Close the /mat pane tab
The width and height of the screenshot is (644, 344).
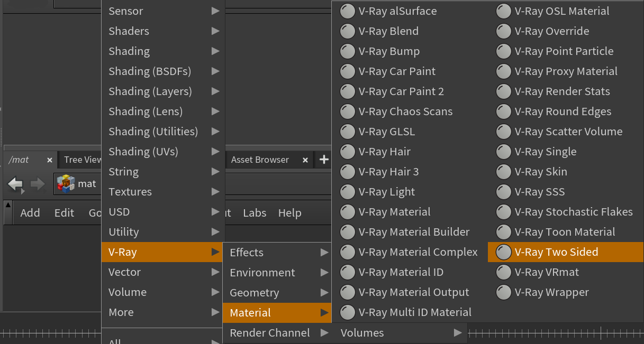click(50, 160)
